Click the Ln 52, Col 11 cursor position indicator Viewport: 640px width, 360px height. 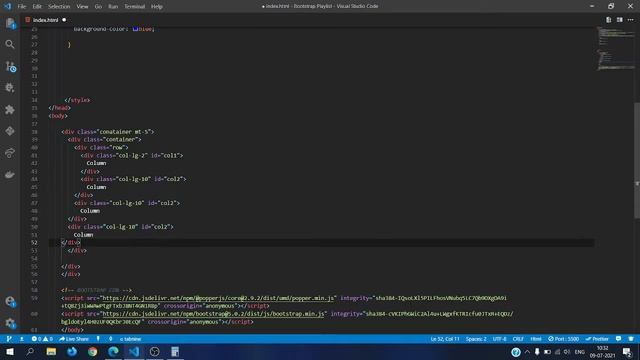coord(445,339)
